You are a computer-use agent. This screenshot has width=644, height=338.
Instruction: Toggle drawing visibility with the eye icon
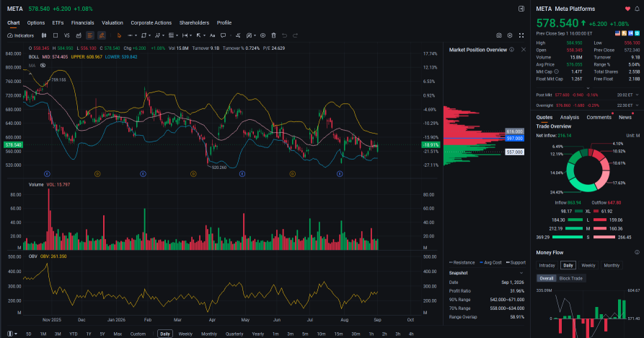(x=263, y=36)
